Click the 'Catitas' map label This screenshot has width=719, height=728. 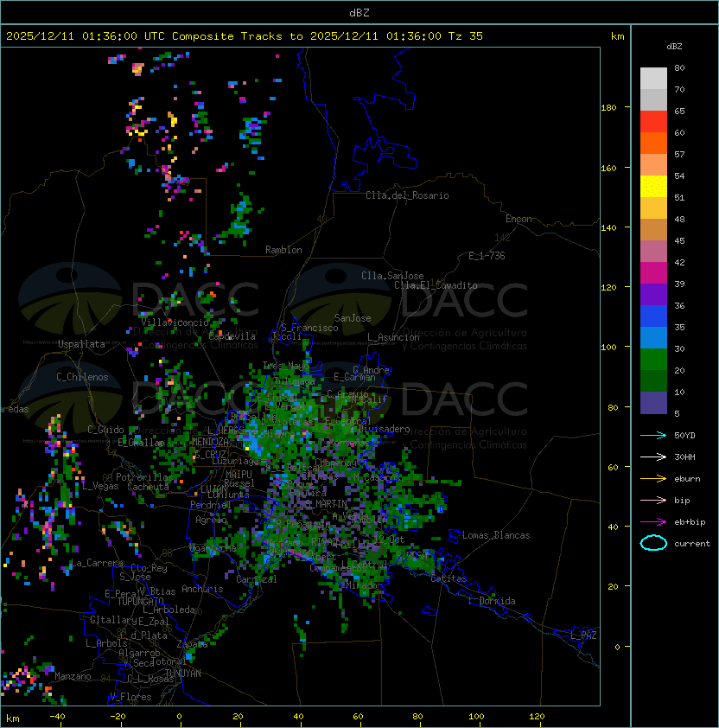click(449, 579)
